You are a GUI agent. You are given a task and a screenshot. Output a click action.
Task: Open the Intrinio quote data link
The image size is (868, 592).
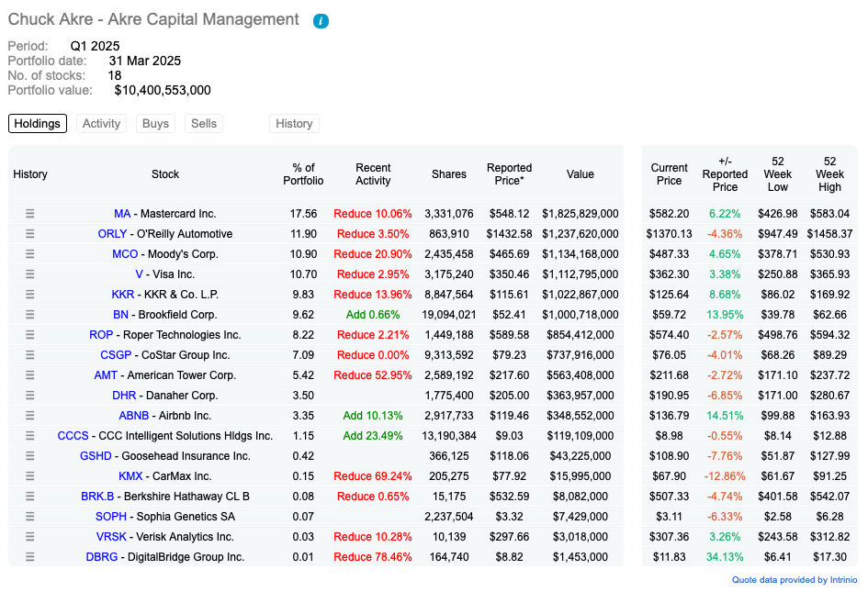(x=795, y=580)
